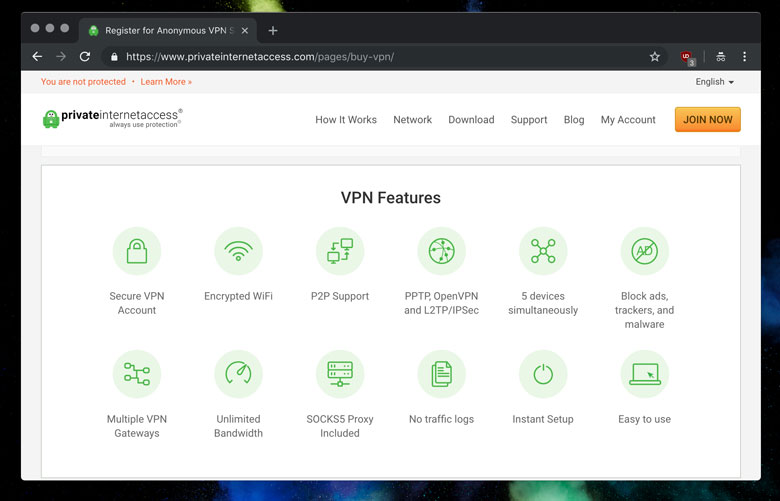The width and height of the screenshot is (780, 501).
Task: Click the orange JOIN NOW button
Action: pyautogui.click(x=707, y=119)
